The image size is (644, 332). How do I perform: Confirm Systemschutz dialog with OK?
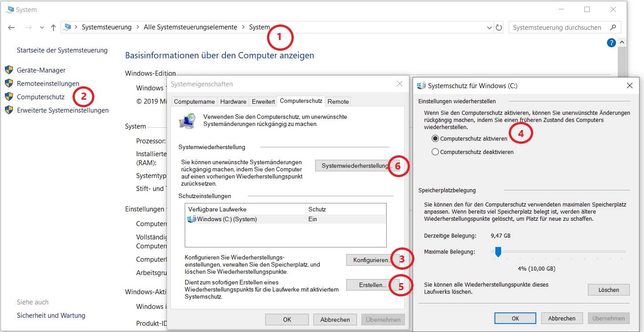pyautogui.click(x=515, y=318)
